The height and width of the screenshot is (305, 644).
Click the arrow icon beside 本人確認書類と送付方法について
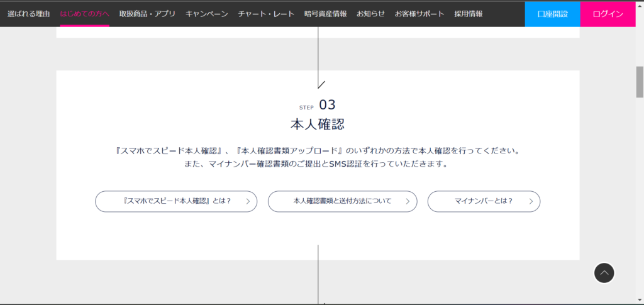tap(408, 202)
